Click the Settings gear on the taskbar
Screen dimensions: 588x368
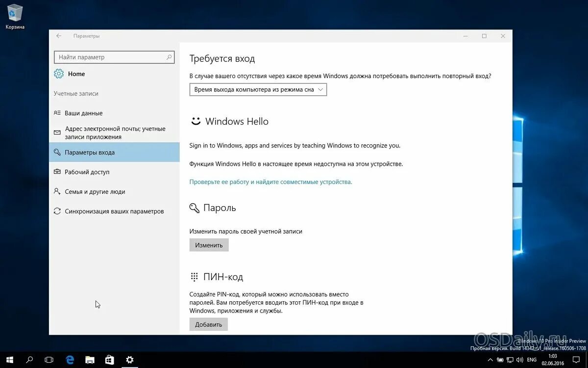(130, 360)
